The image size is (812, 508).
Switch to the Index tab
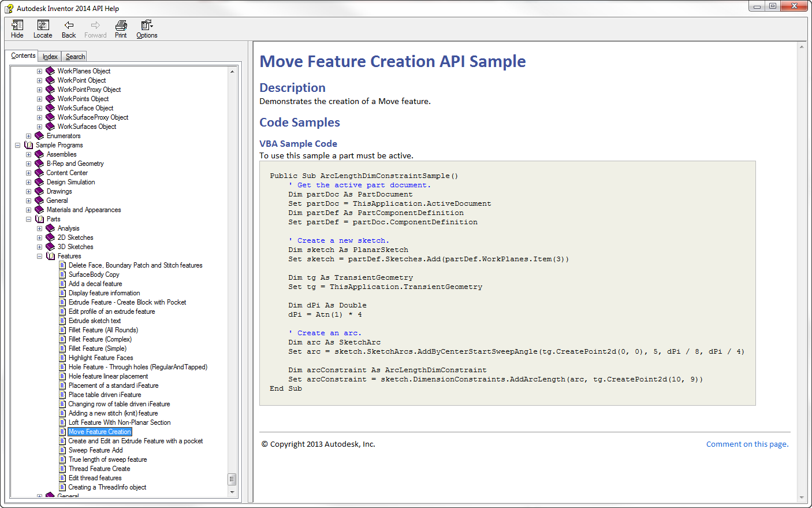point(50,56)
